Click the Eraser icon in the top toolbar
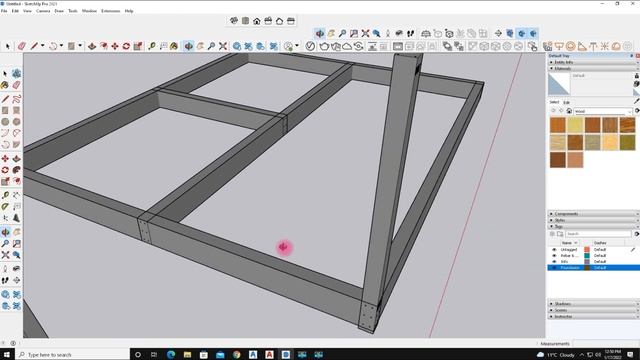This screenshot has height=360, width=640. point(22,46)
